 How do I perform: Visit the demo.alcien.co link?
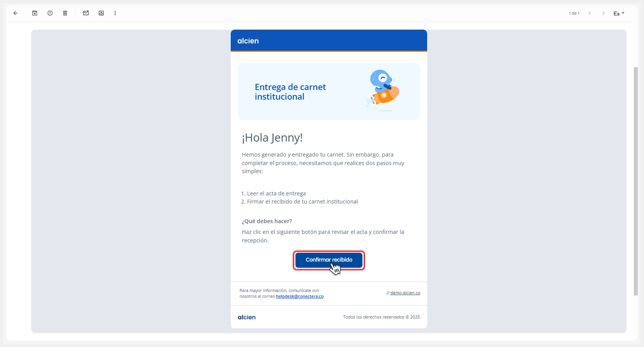point(405,293)
